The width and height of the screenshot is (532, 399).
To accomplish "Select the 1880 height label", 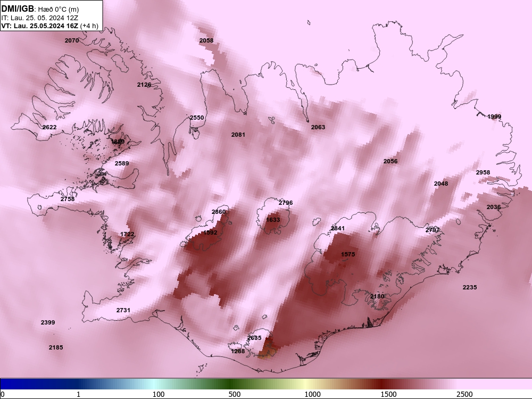I will (x=118, y=142).
